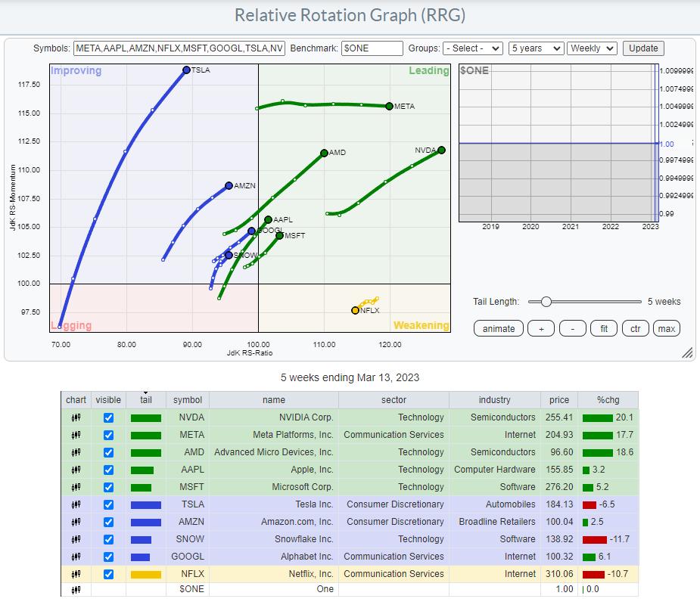Open the chart icon for NVDA row
700x605 pixels.
pyautogui.click(x=76, y=417)
